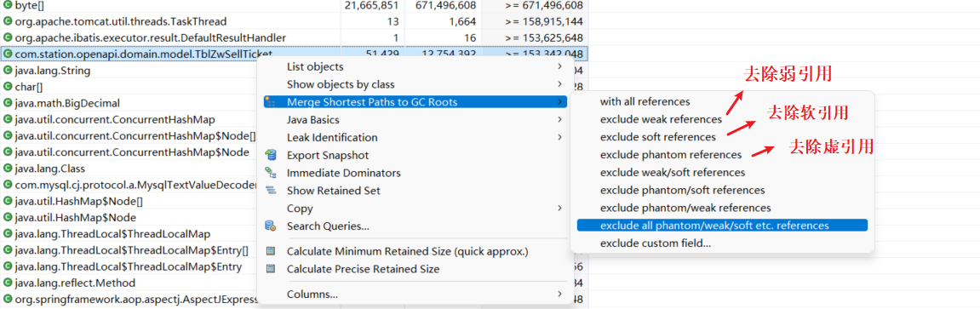The image size is (980, 309).
Task: Click the class icon beside java.util.HashMap$Node[]
Action: click(x=8, y=201)
